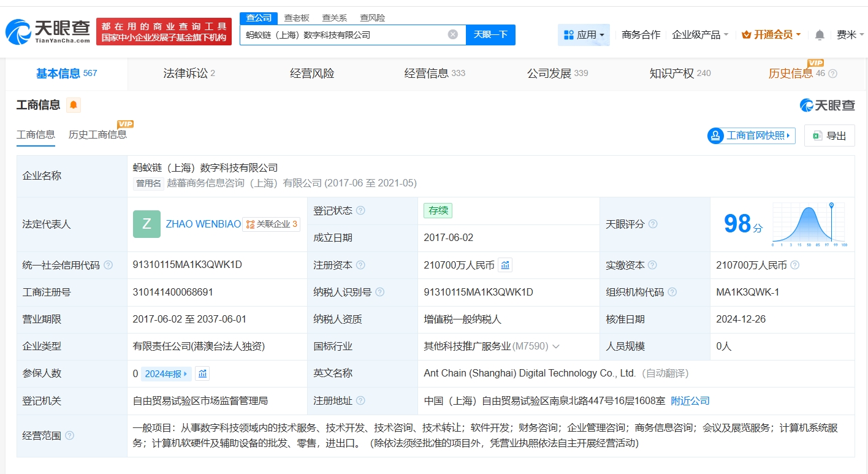868x474 pixels.
Task: Click the help icon beside 实缴资本 label
Action: 653,265
